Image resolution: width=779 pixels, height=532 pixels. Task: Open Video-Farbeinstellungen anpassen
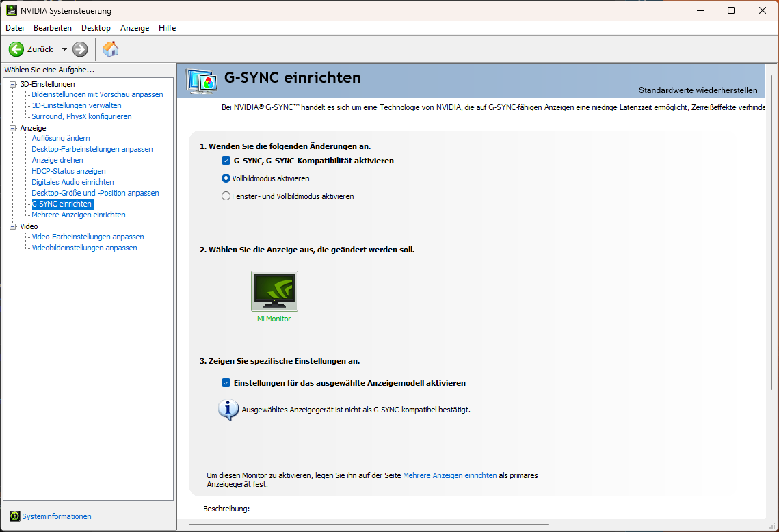pos(88,237)
